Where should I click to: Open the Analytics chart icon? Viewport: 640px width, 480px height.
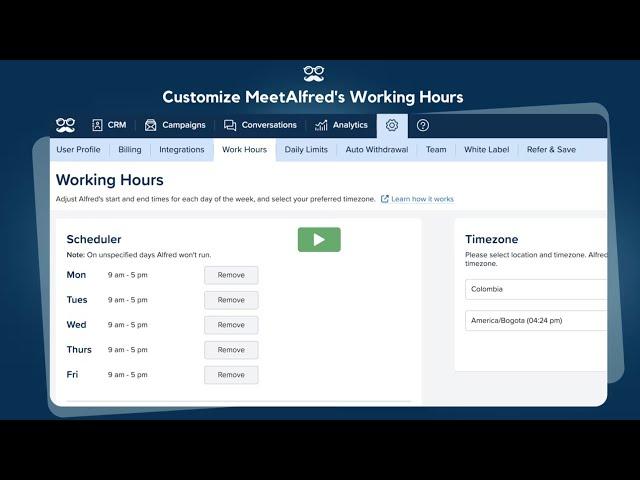coord(321,125)
